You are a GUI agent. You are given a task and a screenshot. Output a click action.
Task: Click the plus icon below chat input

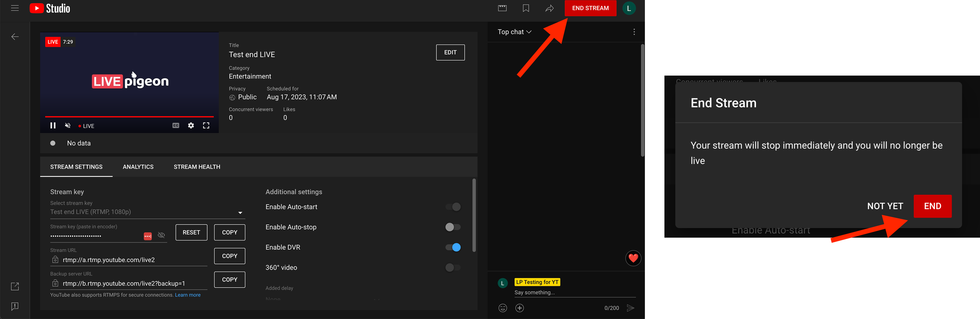pyautogui.click(x=520, y=308)
